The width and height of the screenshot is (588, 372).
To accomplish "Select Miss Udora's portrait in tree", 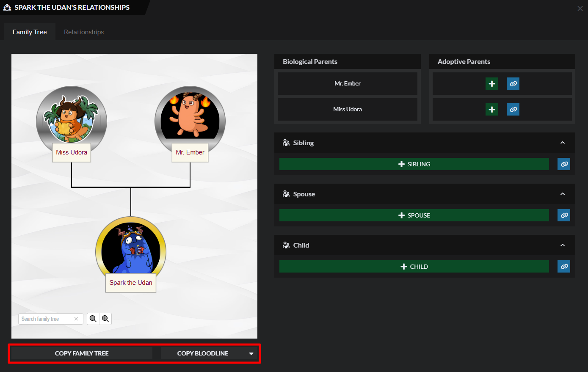I will tap(72, 119).
